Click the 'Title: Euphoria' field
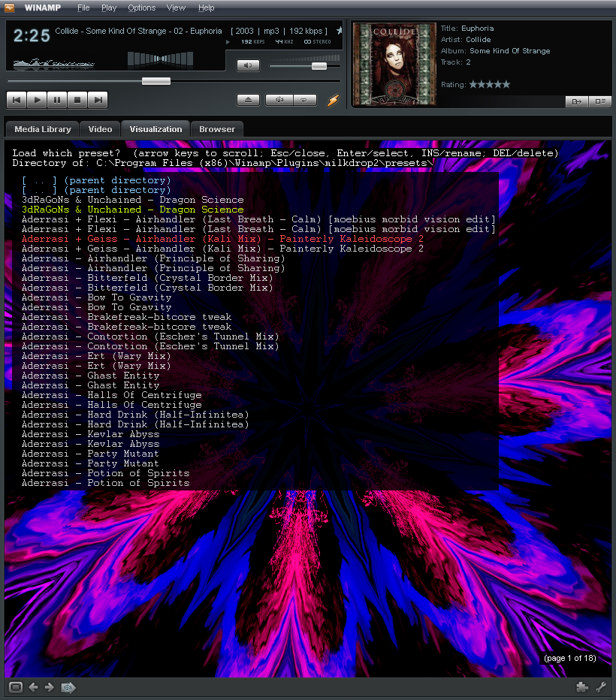This screenshot has width=616, height=700. click(x=467, y=28)
